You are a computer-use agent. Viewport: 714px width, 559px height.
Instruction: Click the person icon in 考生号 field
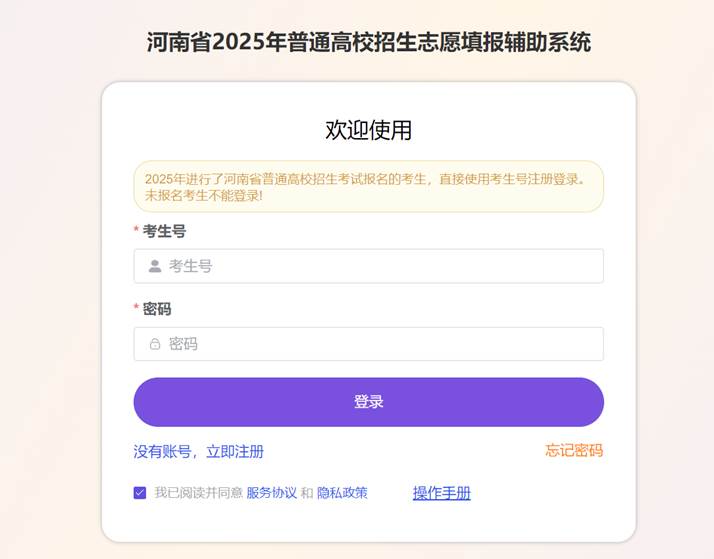[155, 266]
